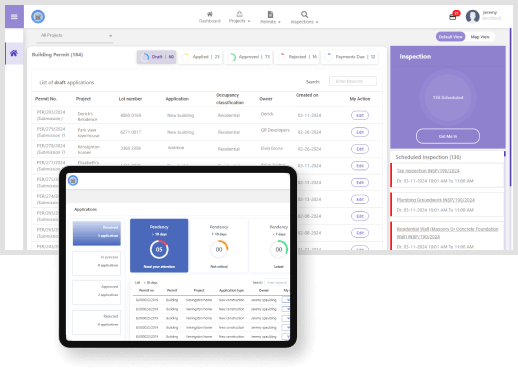
Task: Open the Residential Wall inspection link
Action: coord(447,233)
